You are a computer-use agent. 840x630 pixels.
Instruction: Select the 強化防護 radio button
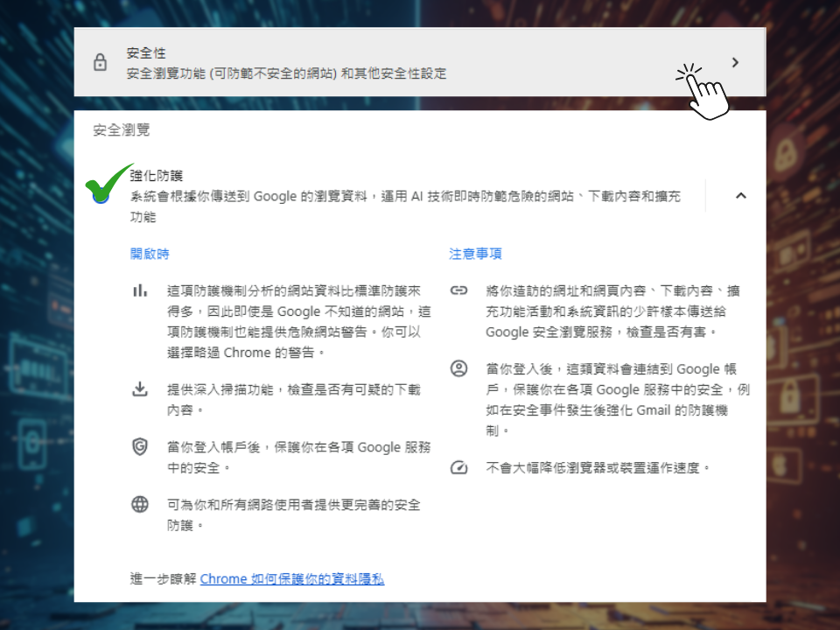[101, 196]
